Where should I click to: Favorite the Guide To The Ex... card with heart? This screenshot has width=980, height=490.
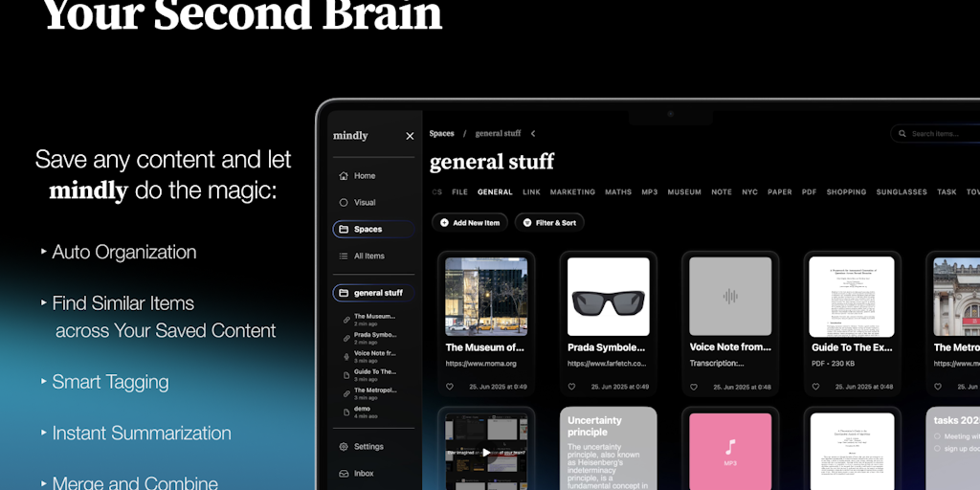pyautogui.click(x=815, y=387)
